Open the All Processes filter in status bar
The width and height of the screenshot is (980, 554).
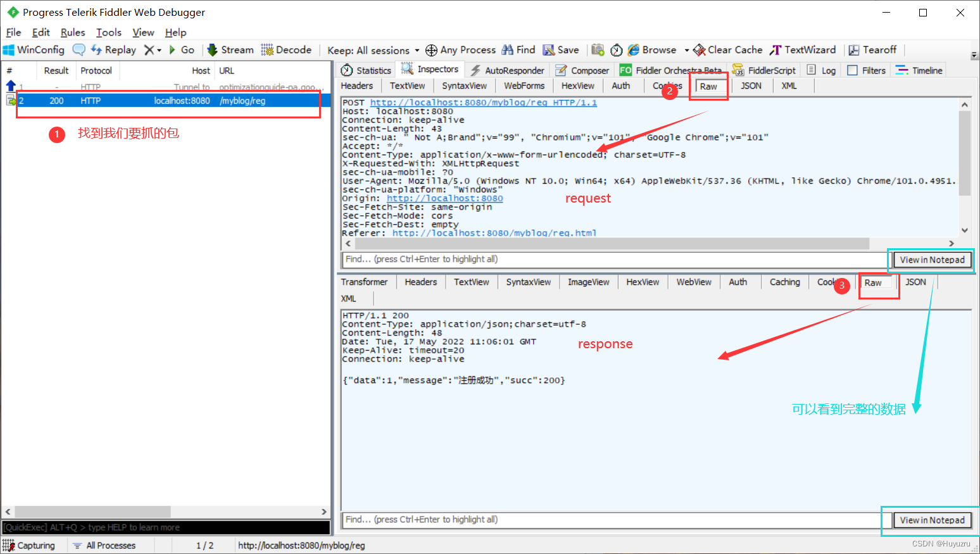tap(104, 545)
